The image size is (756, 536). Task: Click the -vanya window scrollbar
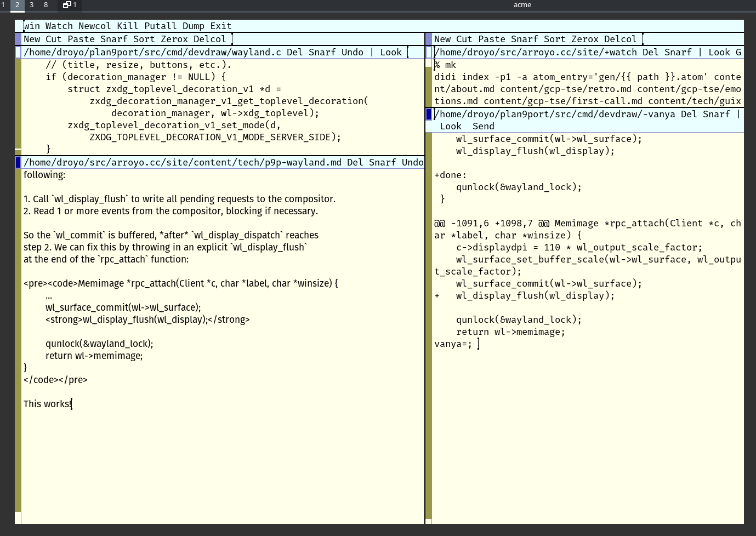click(429, 328)
